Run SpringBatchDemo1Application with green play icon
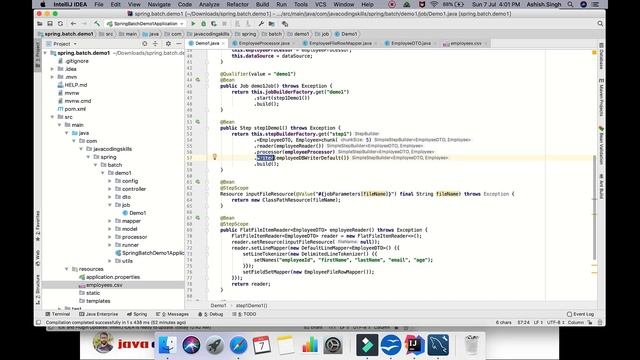Image resolution: width=640 pixels, height=360 pixels. point(193,24)
